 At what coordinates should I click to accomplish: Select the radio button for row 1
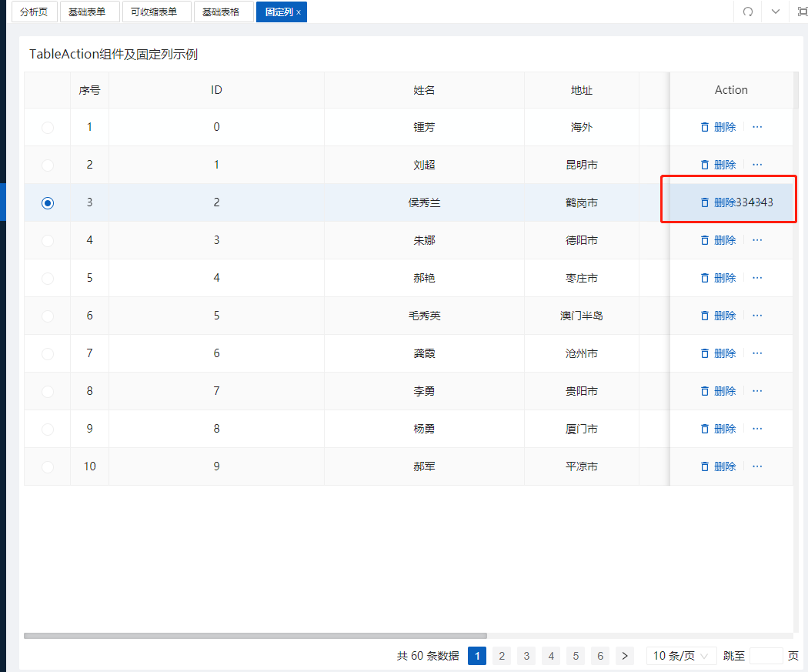pos(48,127)
